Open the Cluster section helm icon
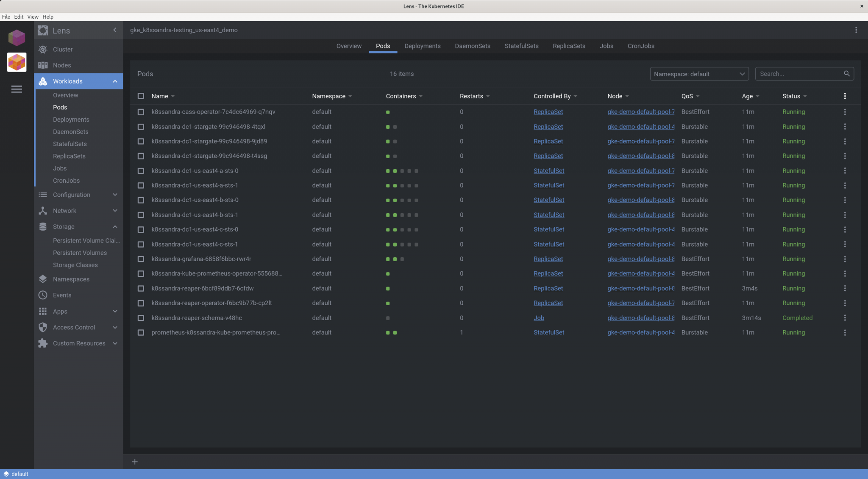 (x=43, y=49)
